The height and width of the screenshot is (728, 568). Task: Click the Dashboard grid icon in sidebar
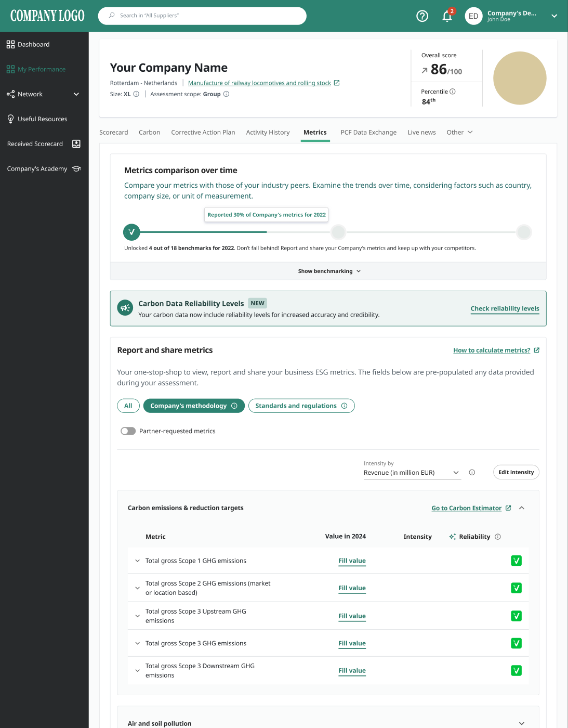click(x=10, y=44)
